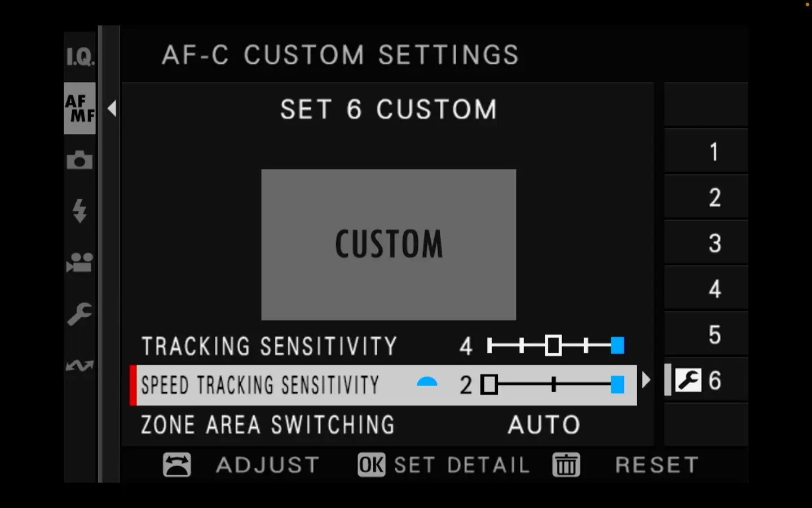Screen dimensions: 812x508
Task: Click the left arrow beside AF MF
Action: (x=112, y=108)
